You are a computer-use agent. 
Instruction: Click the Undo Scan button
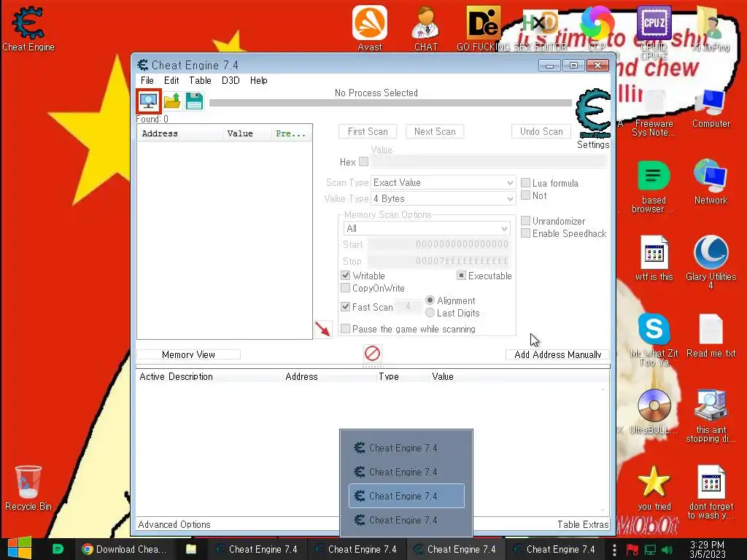coord(541,131)
